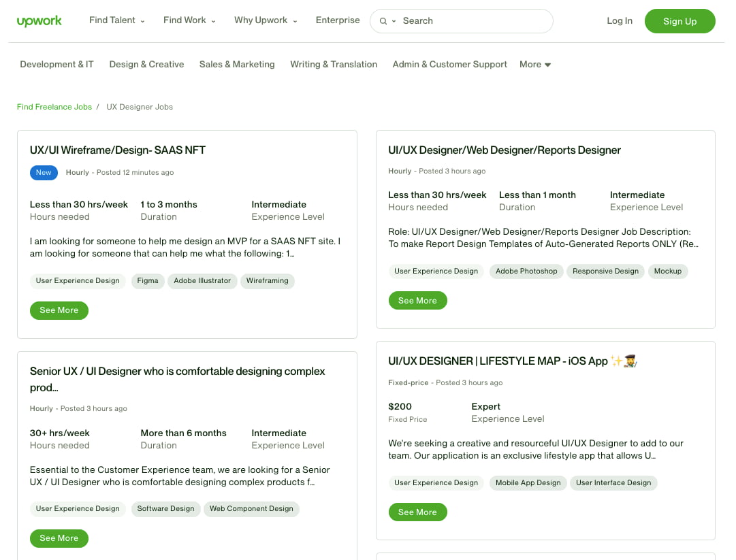Click See More on the SAAS NFT job

click(x=59, y=310)
